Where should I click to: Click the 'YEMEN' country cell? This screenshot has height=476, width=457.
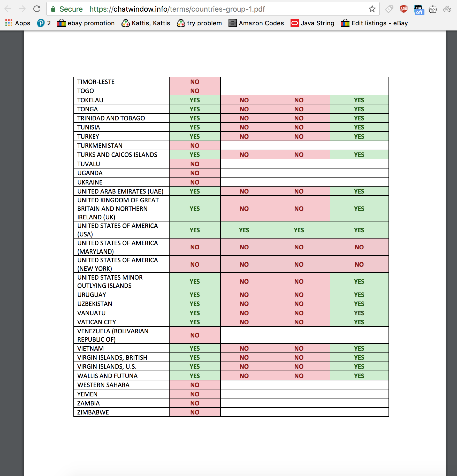[x=121, y=394]
